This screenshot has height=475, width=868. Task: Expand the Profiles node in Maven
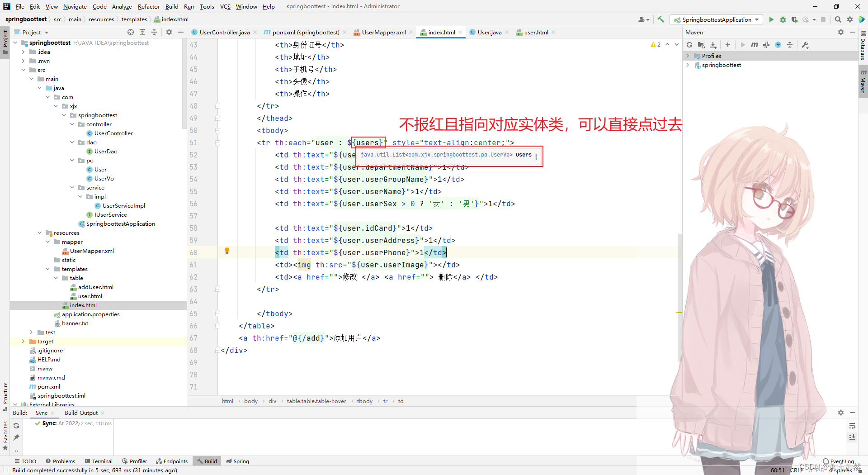pos(688,56)
